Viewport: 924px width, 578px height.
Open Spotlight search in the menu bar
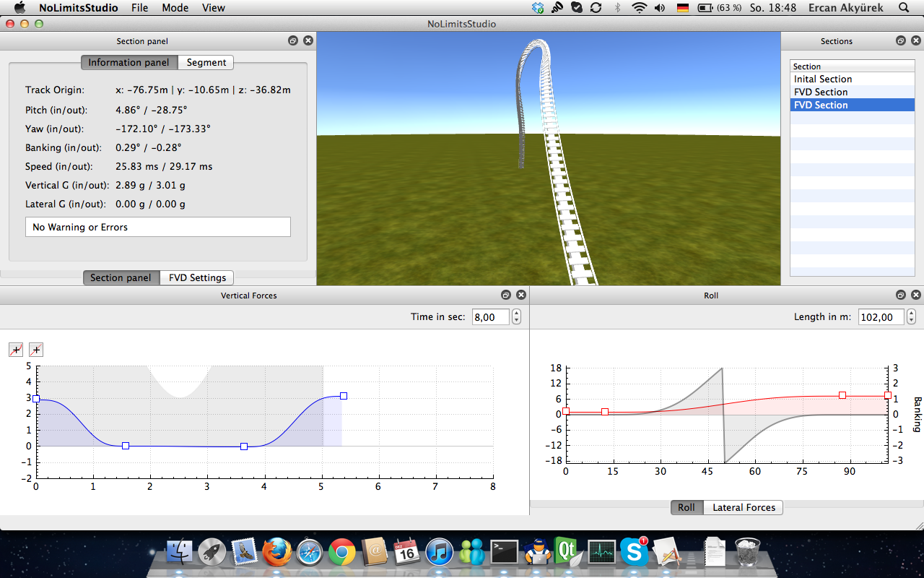[x=904, y=8]
